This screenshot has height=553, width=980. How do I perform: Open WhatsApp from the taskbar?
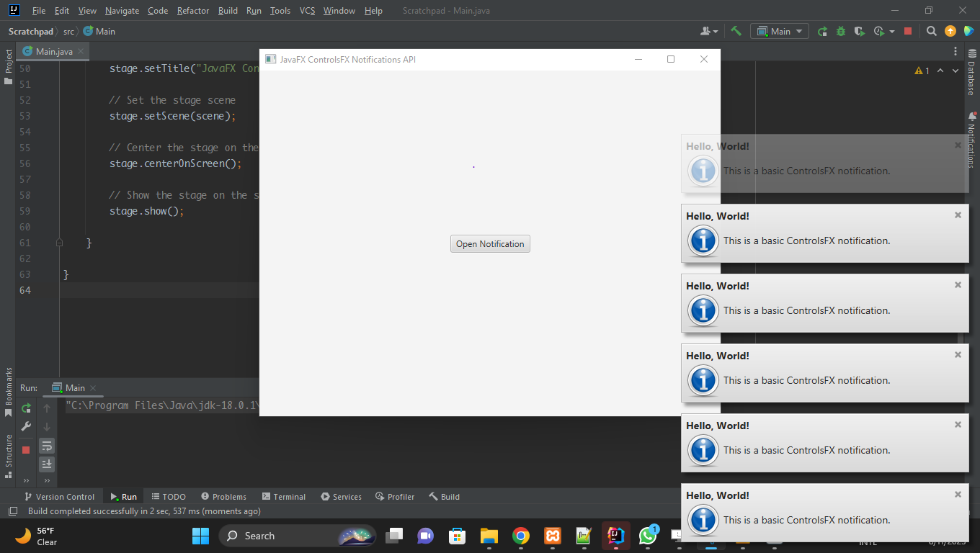point(648,536)
